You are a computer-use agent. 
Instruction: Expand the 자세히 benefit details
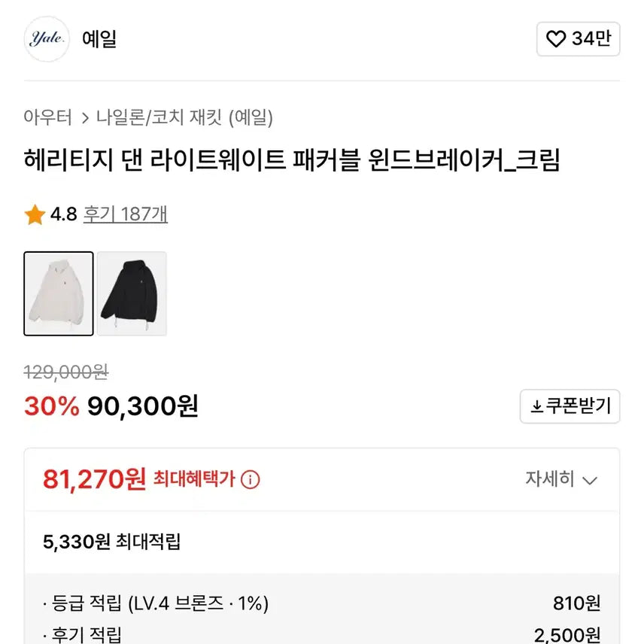(551, 479)
